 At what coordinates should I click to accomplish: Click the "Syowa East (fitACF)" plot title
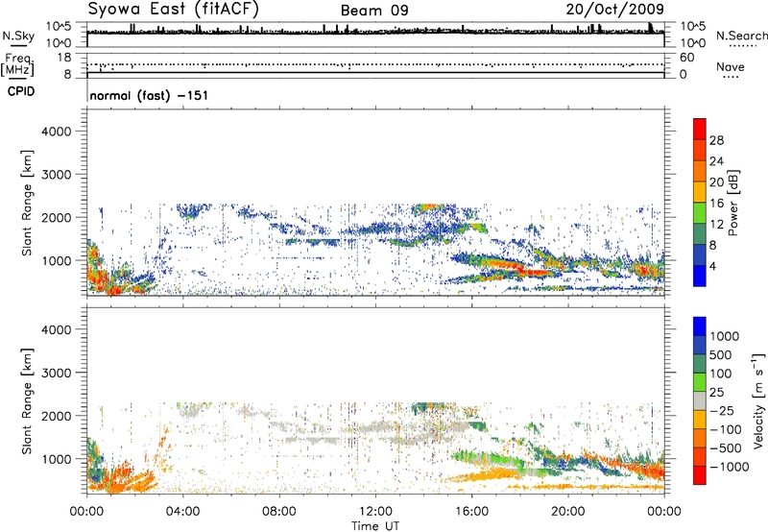tap(174, 9)
